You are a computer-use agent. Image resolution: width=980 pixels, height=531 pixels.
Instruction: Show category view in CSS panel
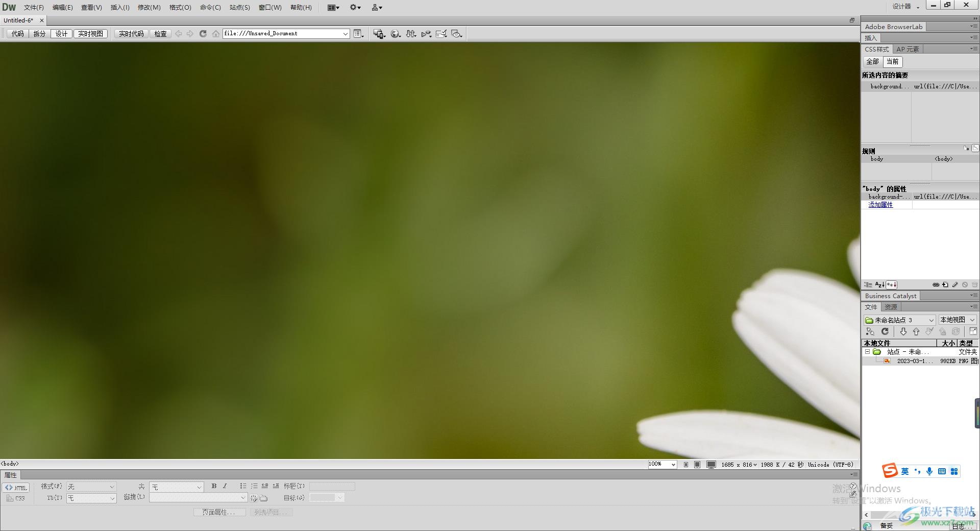(x=868, y=285)
